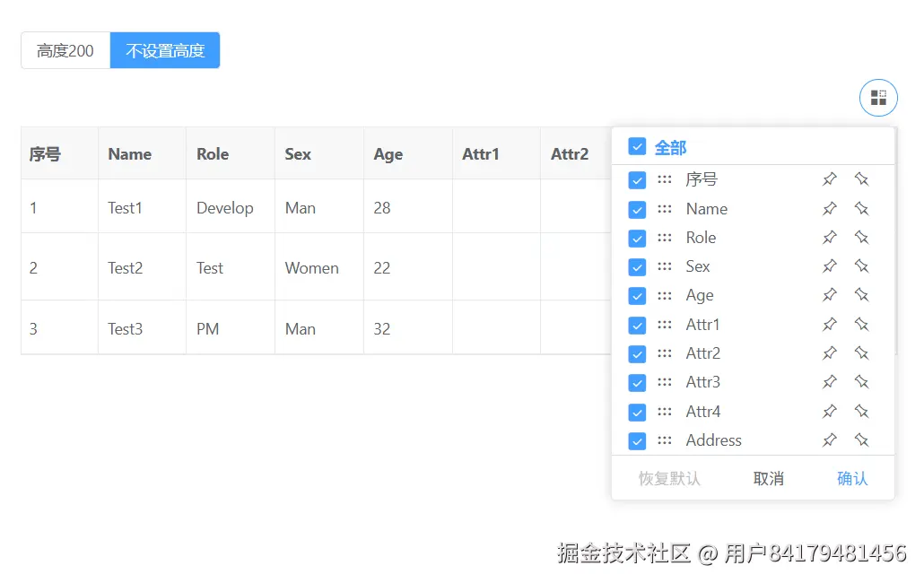Image resolution: width=924 pixels, height=583 pixels.
Task: Click 取消 to cancel column changes
Action: [x=769, y=479]
